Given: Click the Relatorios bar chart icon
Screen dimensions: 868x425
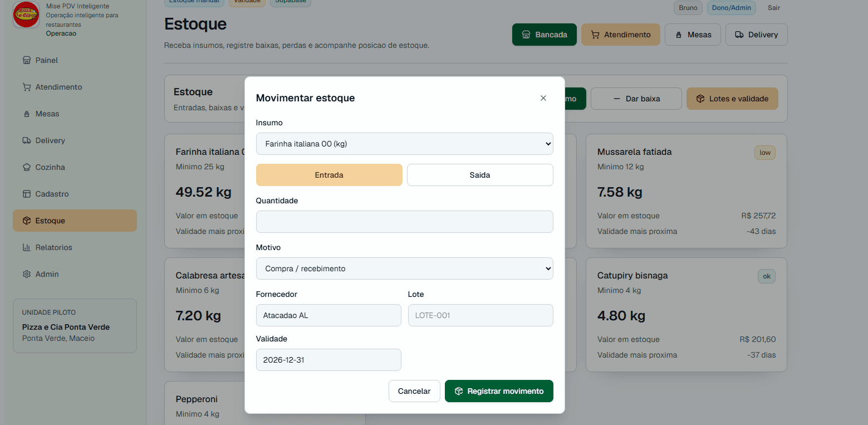Looking at the screenshot, I should coord(26,247).
